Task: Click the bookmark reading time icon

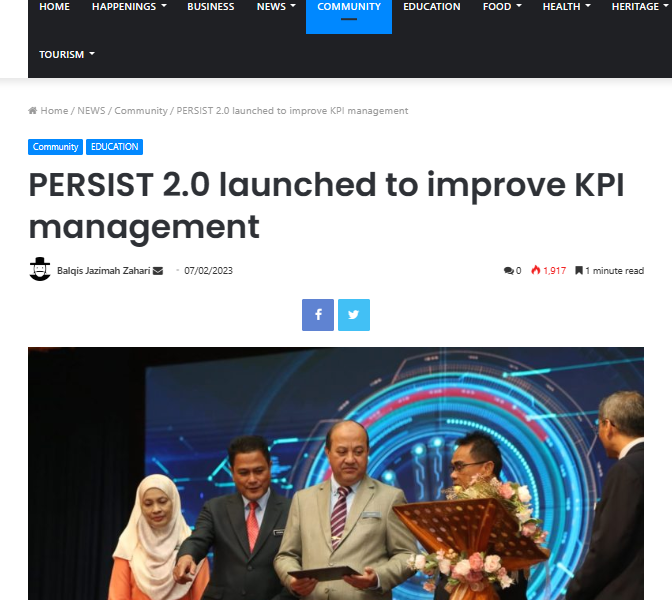Action: [x=579, y=270]
